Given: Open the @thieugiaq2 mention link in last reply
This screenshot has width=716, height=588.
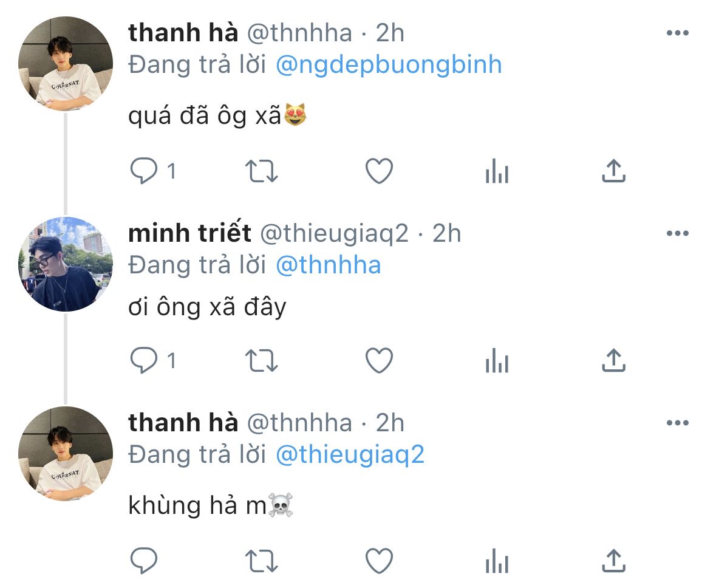Looking at the screenshot, I should pos(350,455).
